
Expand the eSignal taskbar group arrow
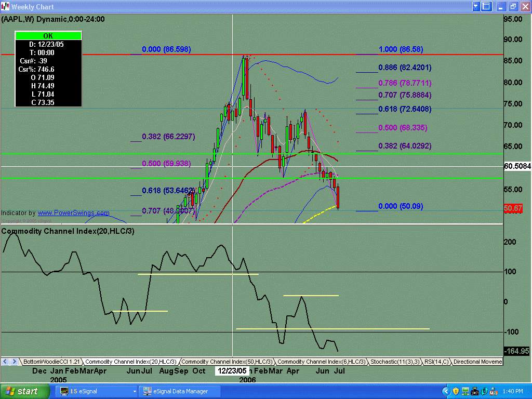pyautogui.click(x=135, y=391)
